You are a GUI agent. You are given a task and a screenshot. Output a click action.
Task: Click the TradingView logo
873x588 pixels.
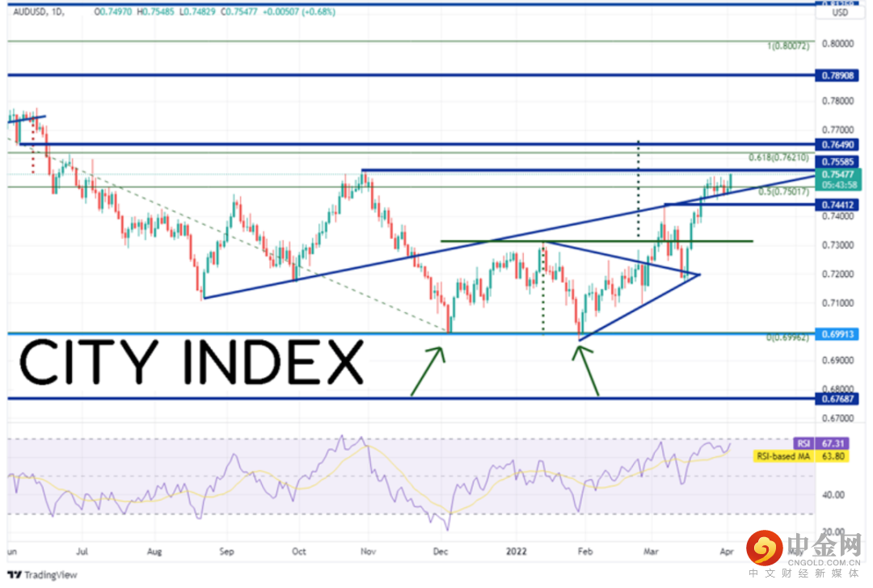42,574
